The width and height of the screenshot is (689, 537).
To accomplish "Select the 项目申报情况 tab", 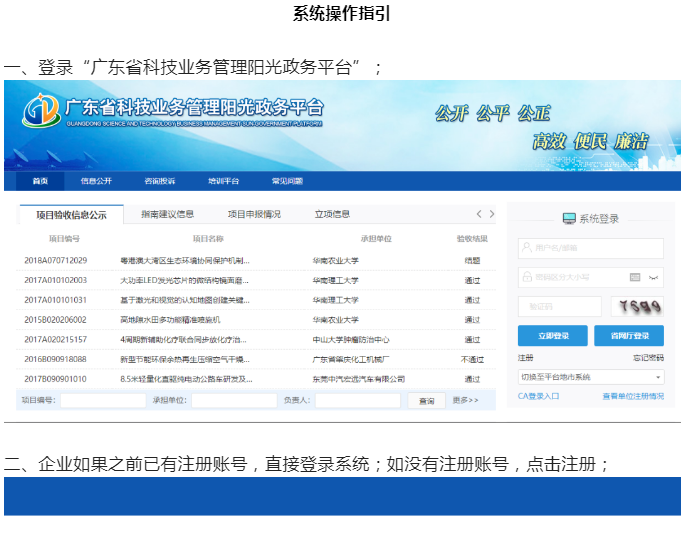I will click(254, 214).
